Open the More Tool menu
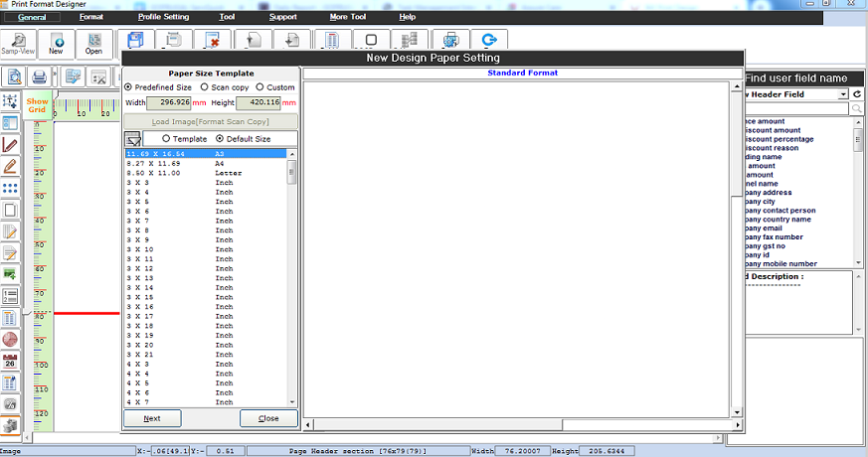The height and width of the screenshot is (457, 868). [x=348, y=17]
